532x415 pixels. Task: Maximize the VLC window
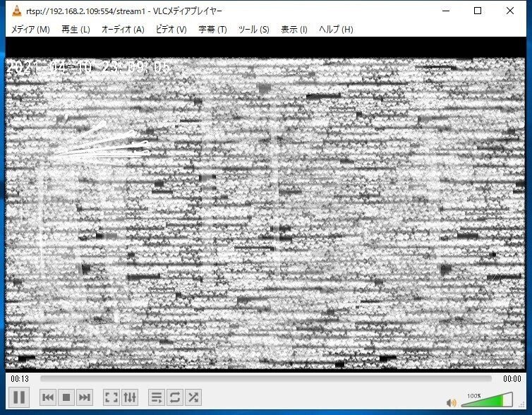(x=478, y=11)
